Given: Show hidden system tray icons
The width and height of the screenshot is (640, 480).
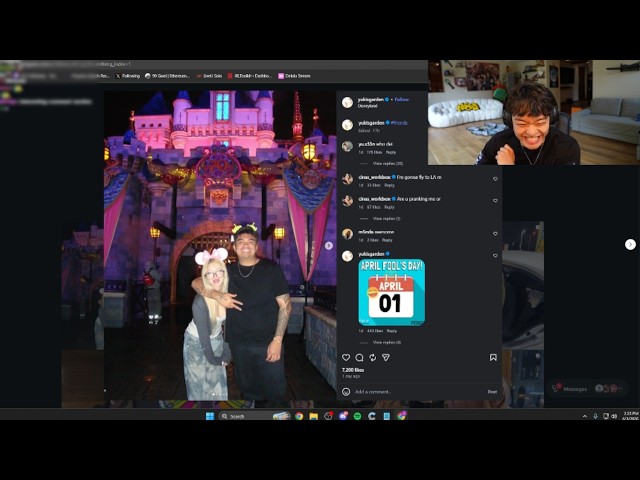Looking at the screenshot, I should (x=584, y=416).
